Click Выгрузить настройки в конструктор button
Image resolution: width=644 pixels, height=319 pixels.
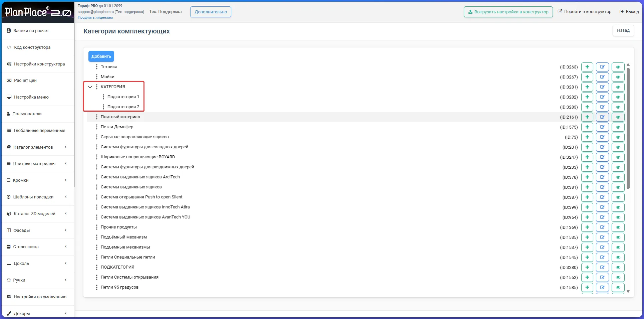coord(508,12)
